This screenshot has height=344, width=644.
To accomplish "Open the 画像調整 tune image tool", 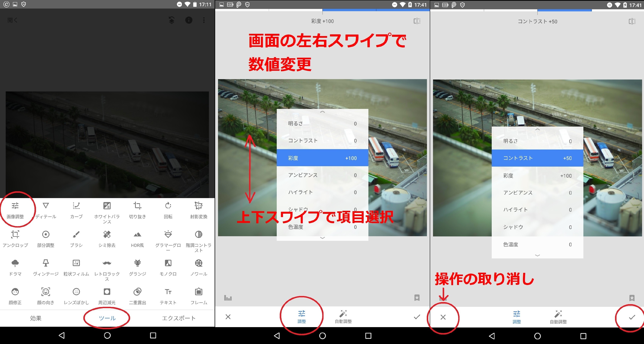I will tap(15, 210).
